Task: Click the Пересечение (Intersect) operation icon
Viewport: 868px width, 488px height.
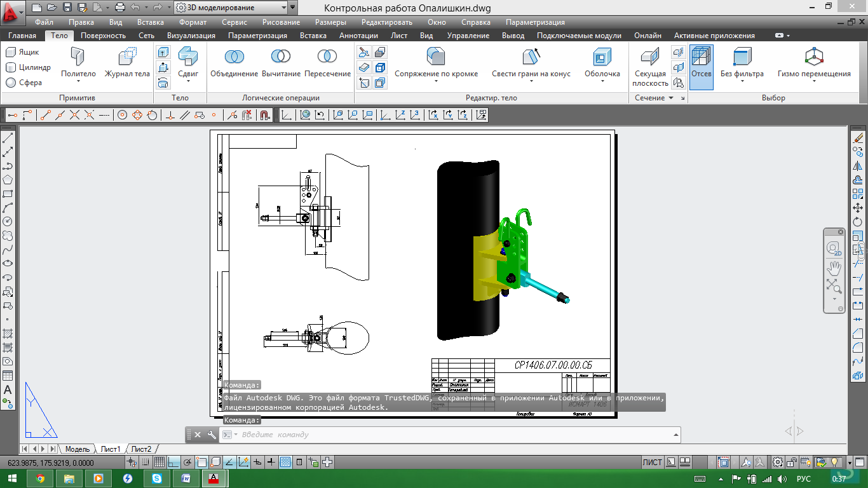Action: pyautogui.click(x=327, y=64)
